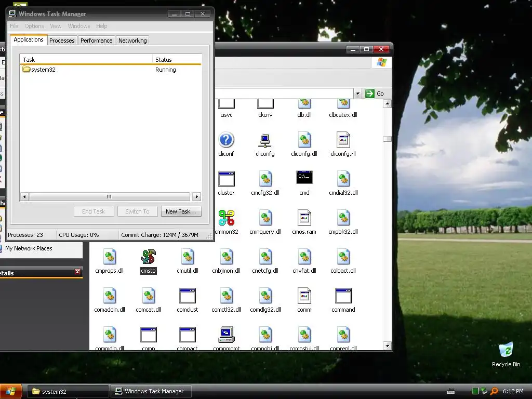Select the cmutil.dll file icon
The width and height of the screenshot is (532, 399).
(x=187, y=257)
